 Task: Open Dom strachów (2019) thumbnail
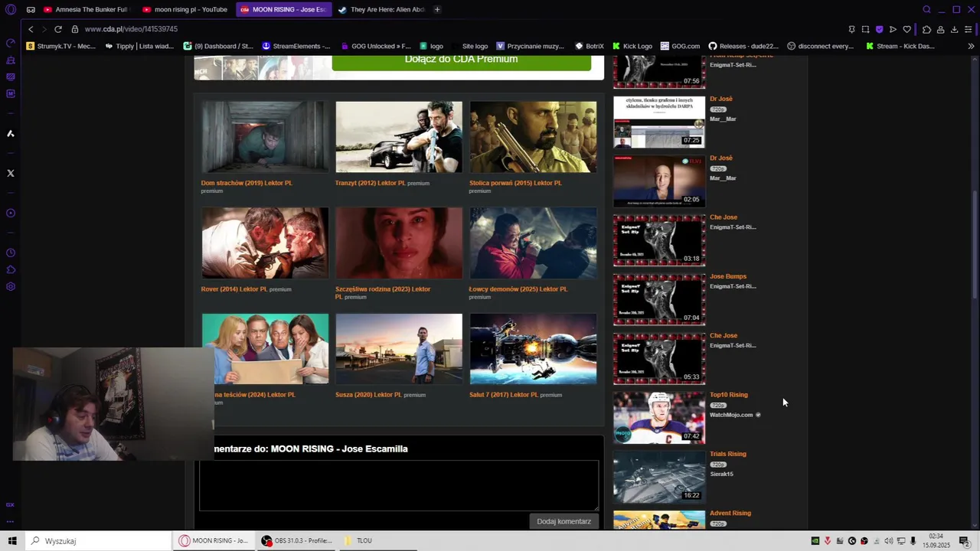265,137
